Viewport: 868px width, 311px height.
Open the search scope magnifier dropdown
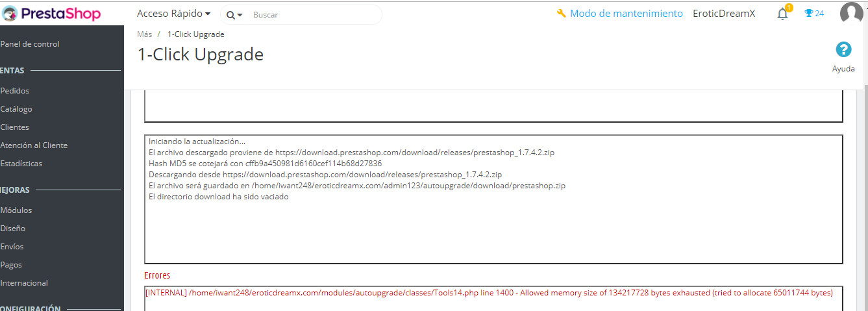(x=234, y=14)
